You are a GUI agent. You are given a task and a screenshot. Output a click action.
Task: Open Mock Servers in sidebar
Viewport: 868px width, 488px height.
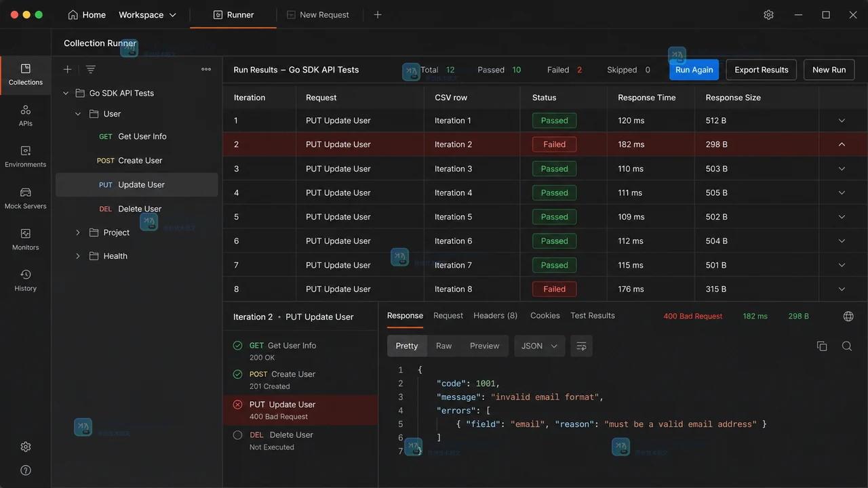point(25,198)
